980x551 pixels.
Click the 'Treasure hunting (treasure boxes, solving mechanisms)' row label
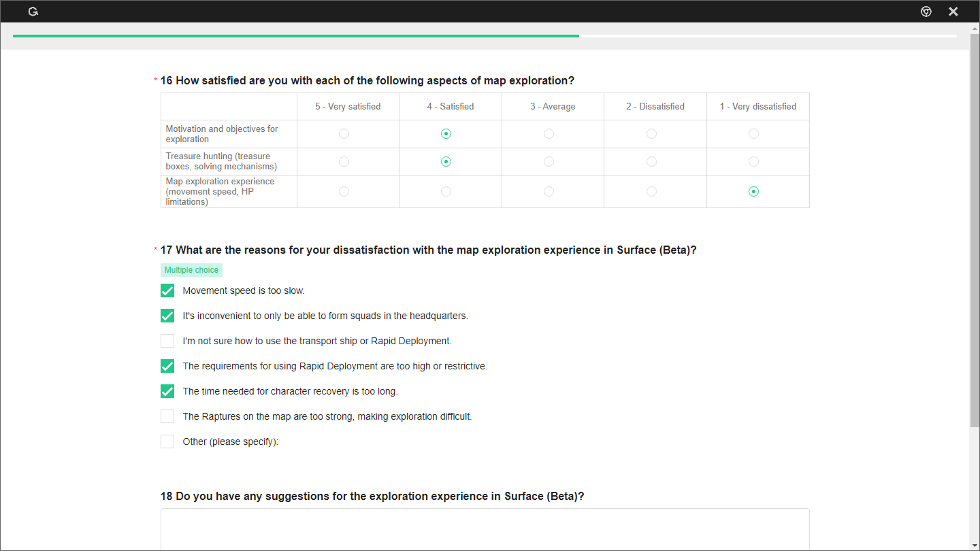[221, 161]
